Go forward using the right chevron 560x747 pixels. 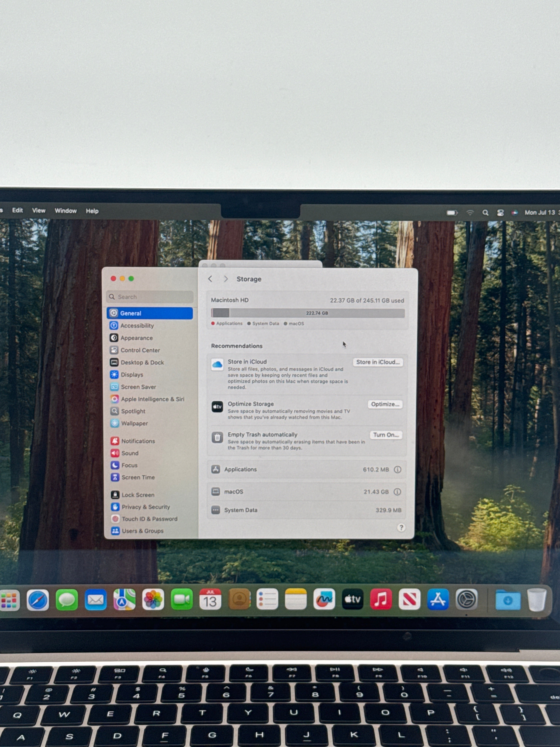pos(226,279)
